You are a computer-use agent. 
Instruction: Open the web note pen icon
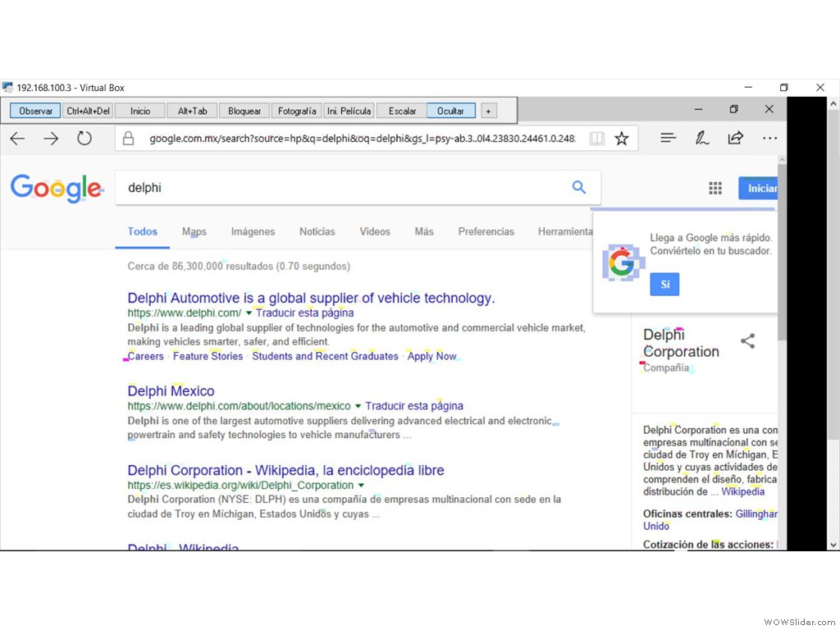pyautogui.click(x=702, y=138)
